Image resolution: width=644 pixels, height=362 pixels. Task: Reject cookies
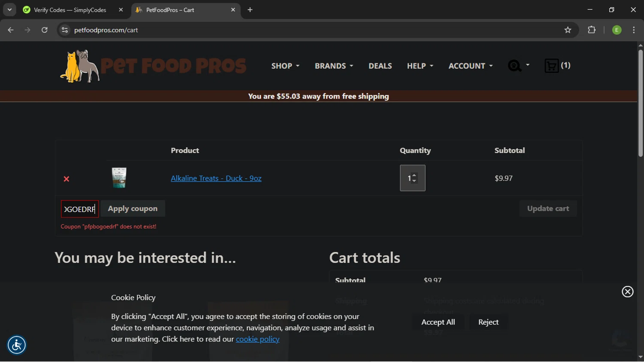click(488, 322)
